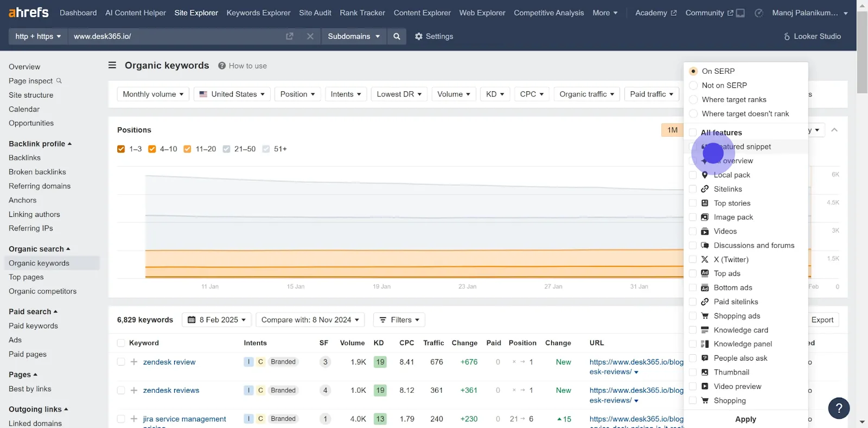Check the Local pack checkbox
This screenshot has height=428, width=868.
click(x=693, y=175)
